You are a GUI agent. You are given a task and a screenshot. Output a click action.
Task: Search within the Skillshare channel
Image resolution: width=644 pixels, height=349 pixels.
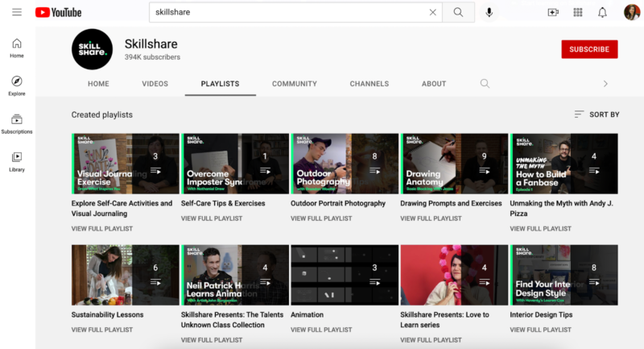point(484,83)
